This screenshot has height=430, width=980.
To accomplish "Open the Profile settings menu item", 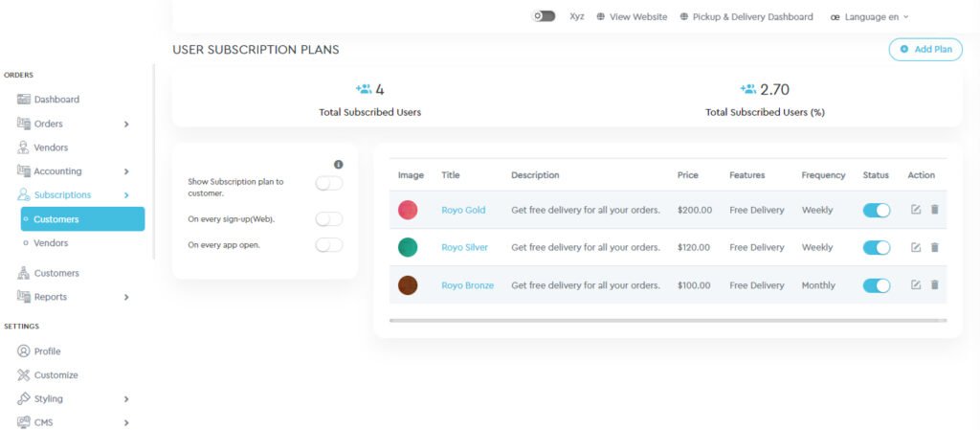I will [47, 351].
